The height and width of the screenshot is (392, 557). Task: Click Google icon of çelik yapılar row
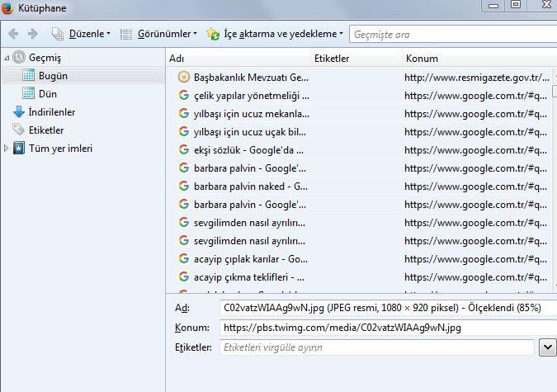184,95
